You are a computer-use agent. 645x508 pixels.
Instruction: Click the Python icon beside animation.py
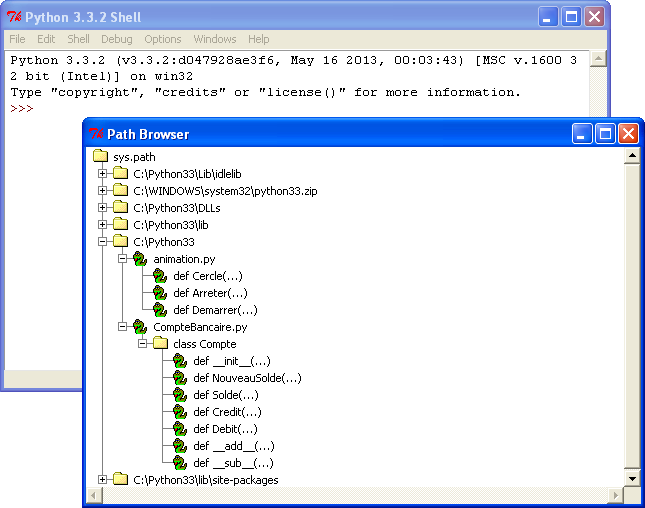[140, 259]
